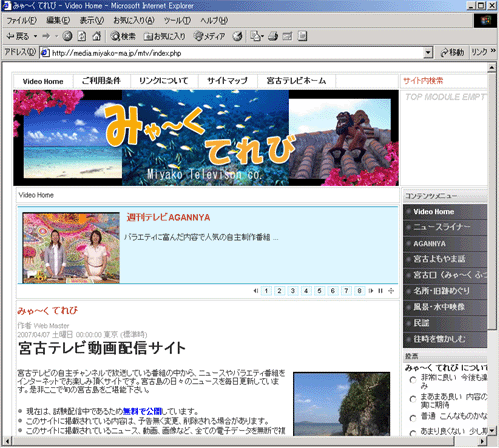Select the まあまあ良い poll radio button

point(413,399)
